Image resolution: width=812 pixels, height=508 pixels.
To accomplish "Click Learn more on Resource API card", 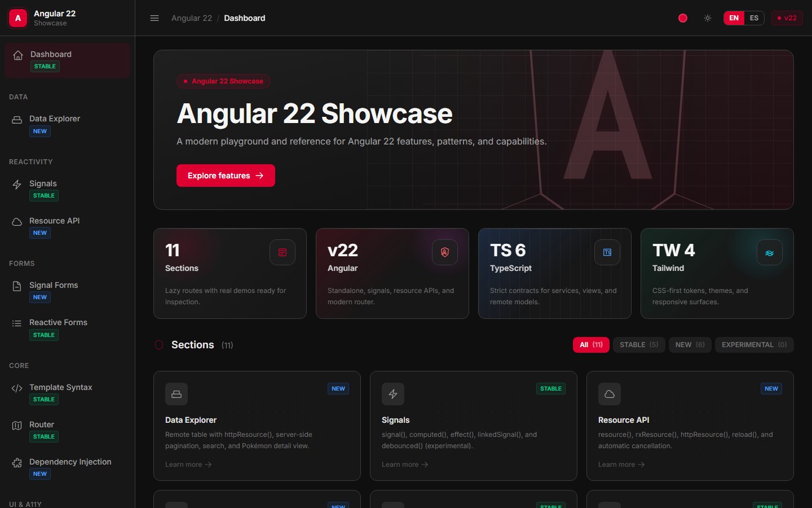I will tap(621, 465).
